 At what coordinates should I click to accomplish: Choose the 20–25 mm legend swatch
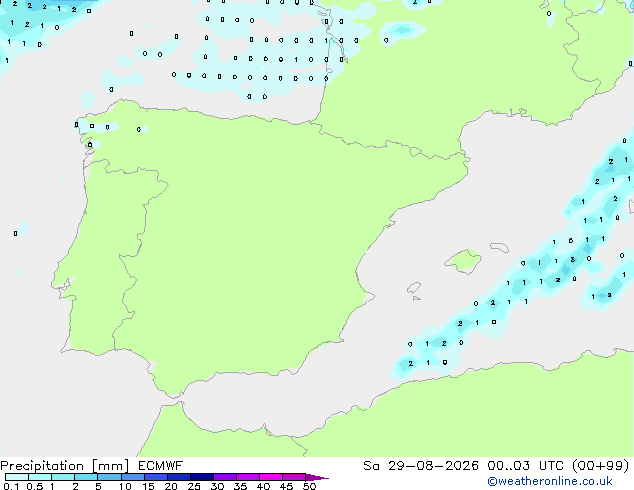[178, 477]
